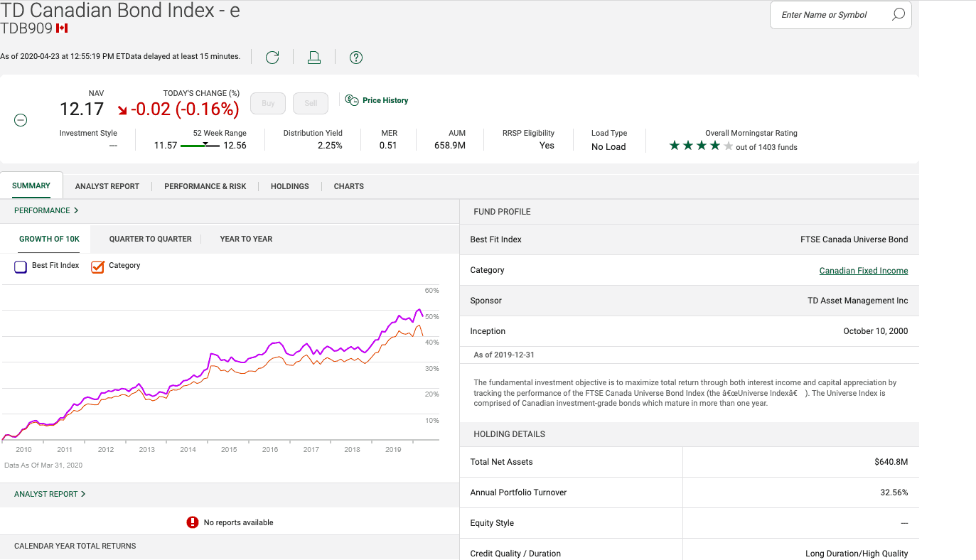This screenshot has height=560, width=976.
Task: Switch to the CHARTS tab
Action: (x=349, y=186)
